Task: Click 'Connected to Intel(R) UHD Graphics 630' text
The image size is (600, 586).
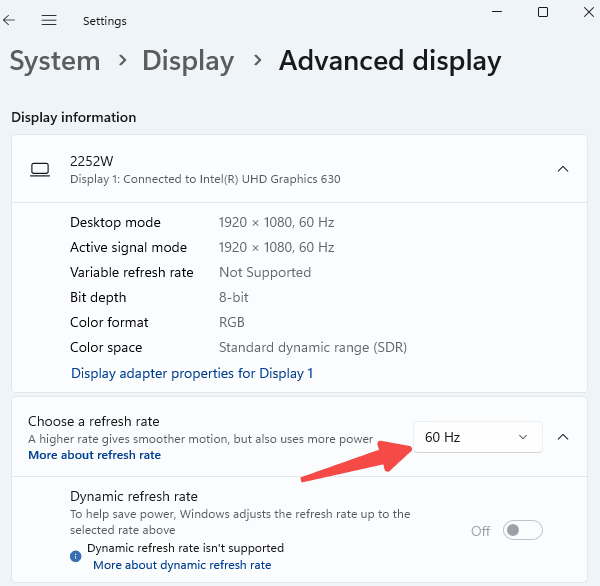Action: pos(232,179)
